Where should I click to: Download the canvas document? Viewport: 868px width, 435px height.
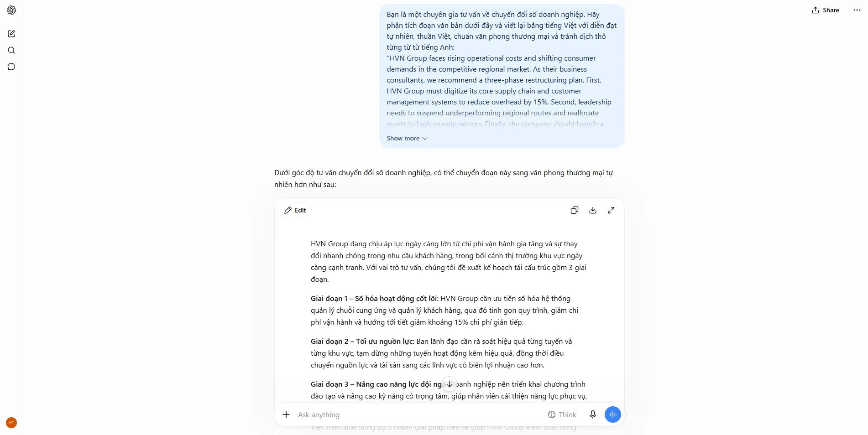tap(593, 210)
